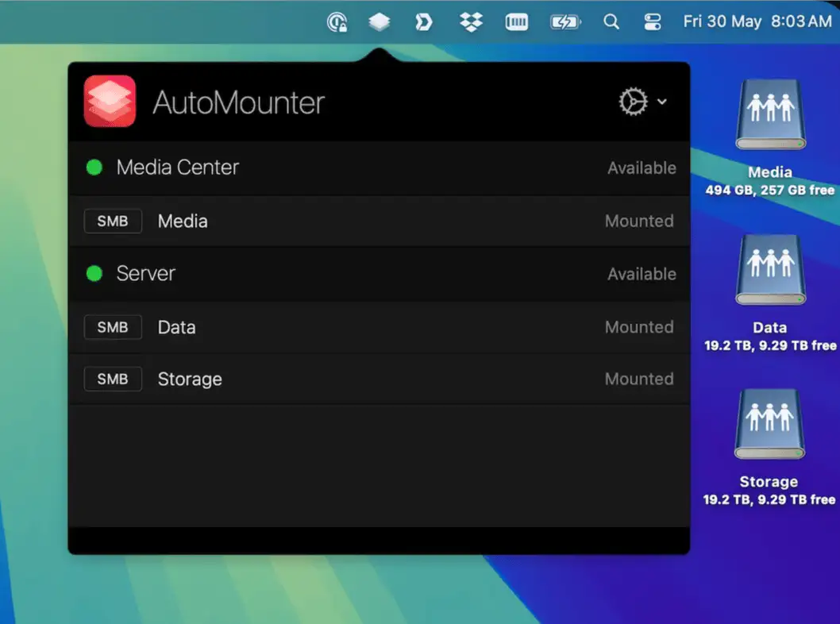
Task: Open the Storage network drive on desktop
Action: tap(769, 426)
